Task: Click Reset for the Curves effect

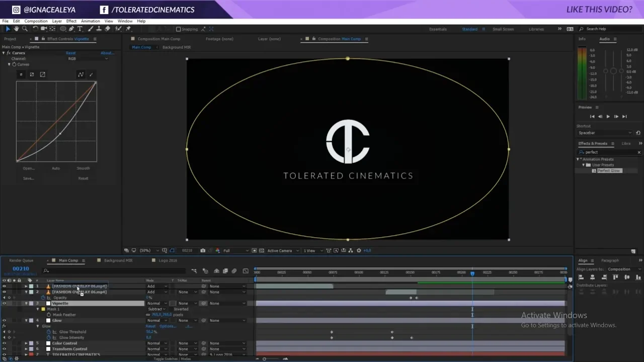Action: [x=71, y=53]
